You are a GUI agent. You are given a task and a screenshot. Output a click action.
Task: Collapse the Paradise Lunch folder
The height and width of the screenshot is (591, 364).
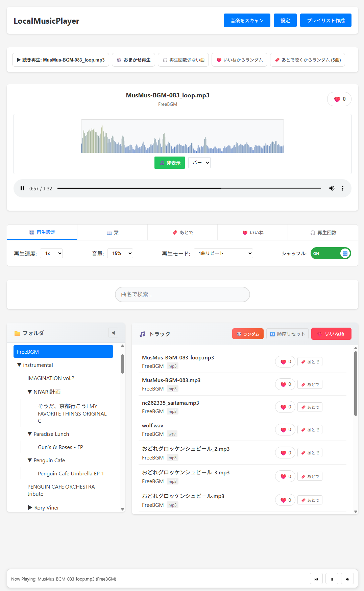pyautogui.click(x=30, y=434)
